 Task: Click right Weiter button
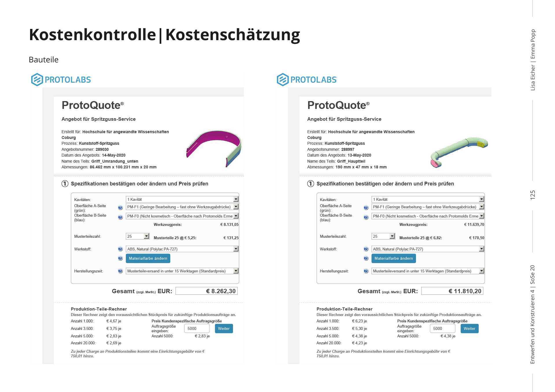pos(469,328)
